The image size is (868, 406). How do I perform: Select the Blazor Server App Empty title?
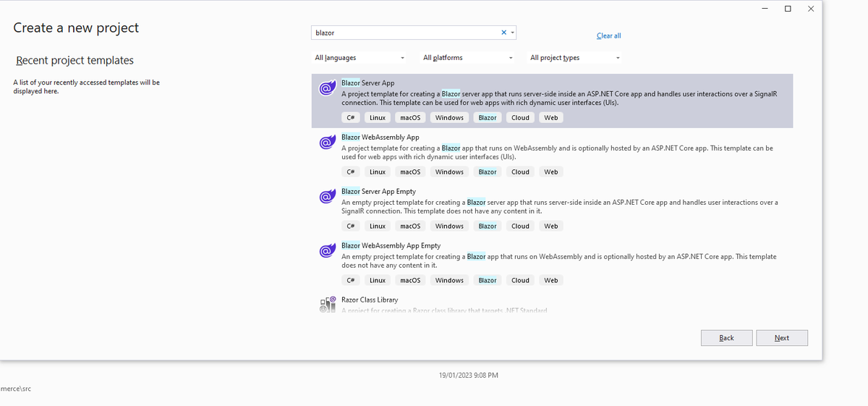coord(378,191)
